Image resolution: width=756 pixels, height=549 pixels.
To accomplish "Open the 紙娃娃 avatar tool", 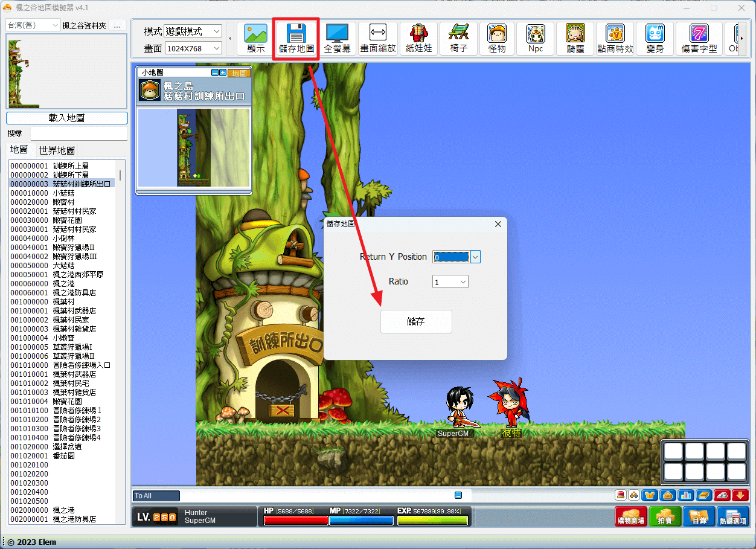I will [418, 39].
